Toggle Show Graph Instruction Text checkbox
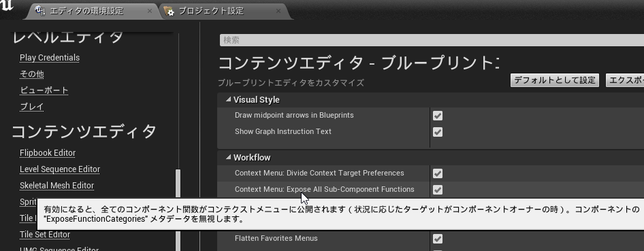The height and width of the screenshot is (251, 644). (x=438, y=132)
